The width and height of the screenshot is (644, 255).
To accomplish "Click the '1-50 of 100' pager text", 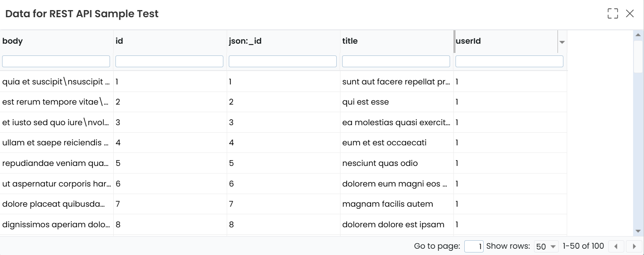I will (583, 246).
